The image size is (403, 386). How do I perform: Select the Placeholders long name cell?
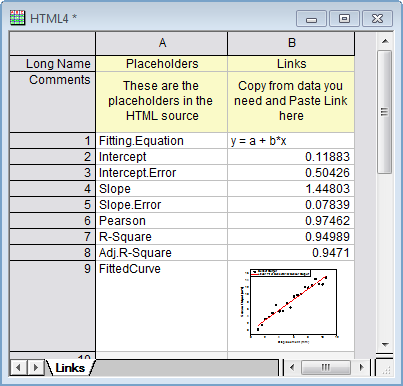(x=162, y=64)
